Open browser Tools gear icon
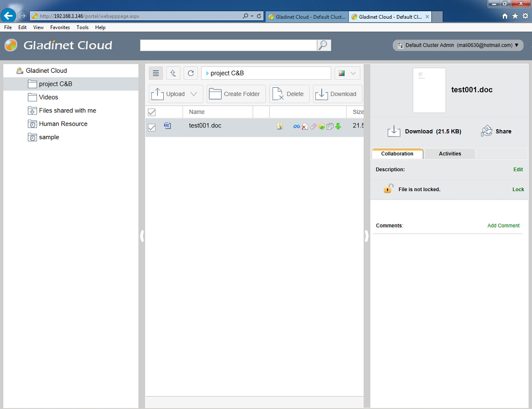 pyautogui.click(x=525, y=16)
